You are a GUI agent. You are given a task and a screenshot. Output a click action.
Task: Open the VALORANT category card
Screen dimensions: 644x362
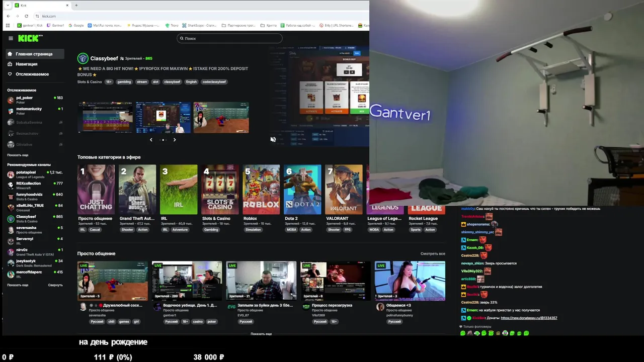click(344, 190)
